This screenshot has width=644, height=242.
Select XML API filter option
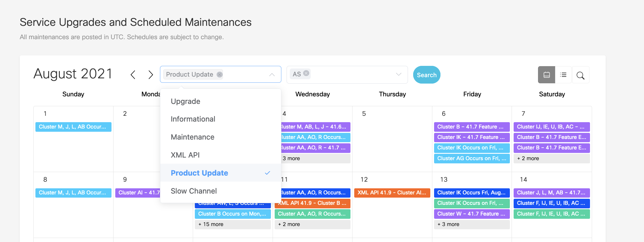185,155
